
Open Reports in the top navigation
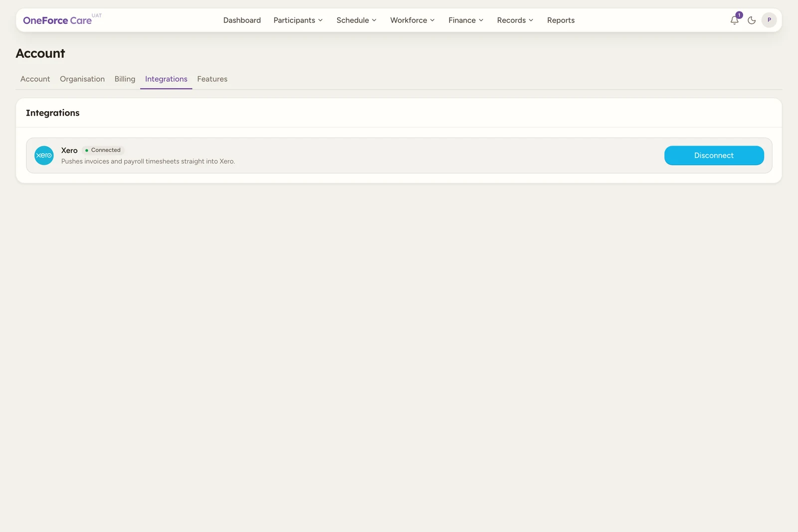(561, 20)
